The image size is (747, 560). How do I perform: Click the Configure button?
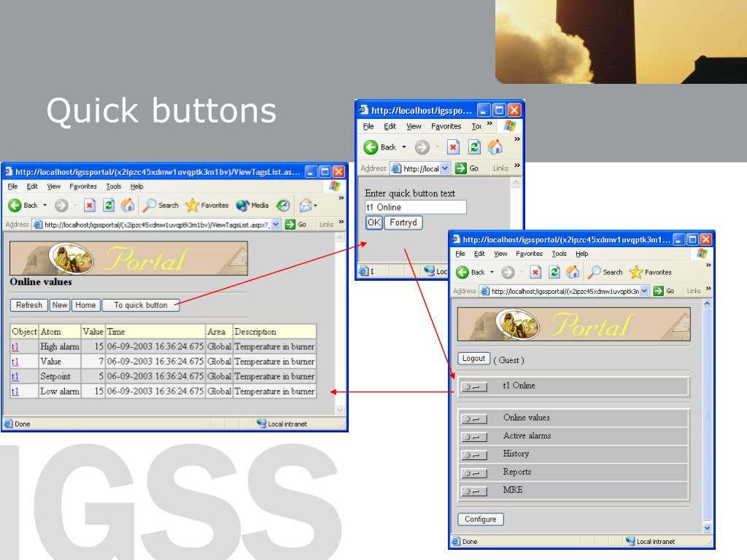(x=480, y=519)
